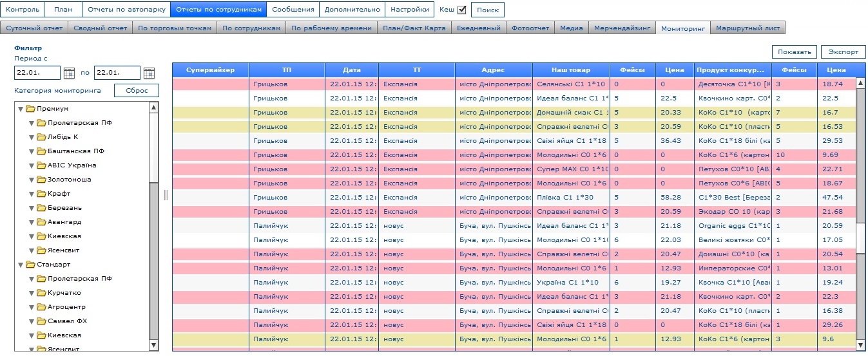
Task: Expand arrow beside Березань
Action: pos(31,208)
